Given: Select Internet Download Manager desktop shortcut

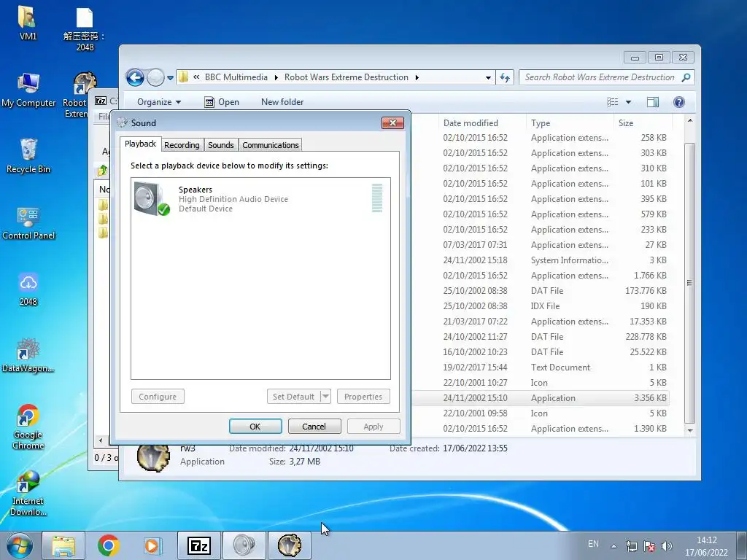Looking at the screenshot, I should pyautogui.click(x=28, y=494).
